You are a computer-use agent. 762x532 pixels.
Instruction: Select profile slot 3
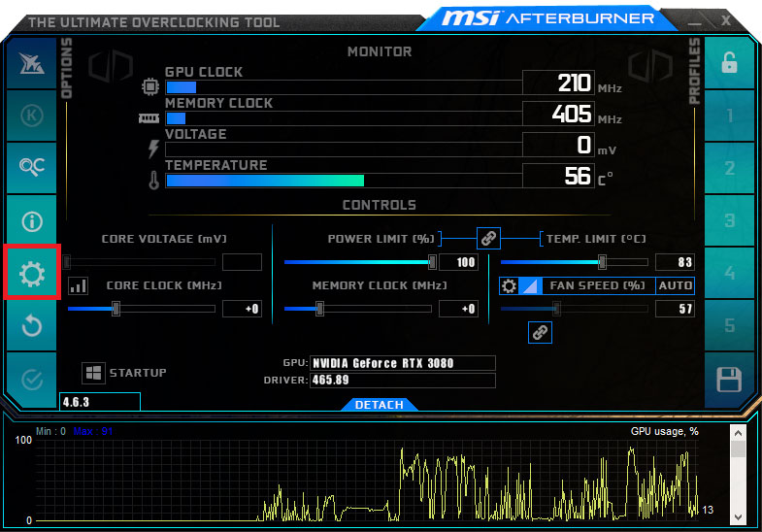[729, 221]
